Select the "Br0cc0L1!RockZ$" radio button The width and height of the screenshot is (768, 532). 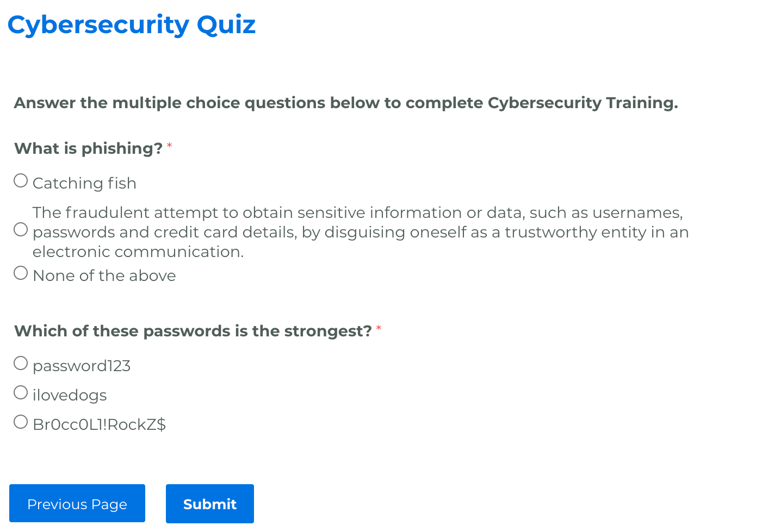point(21,422)
